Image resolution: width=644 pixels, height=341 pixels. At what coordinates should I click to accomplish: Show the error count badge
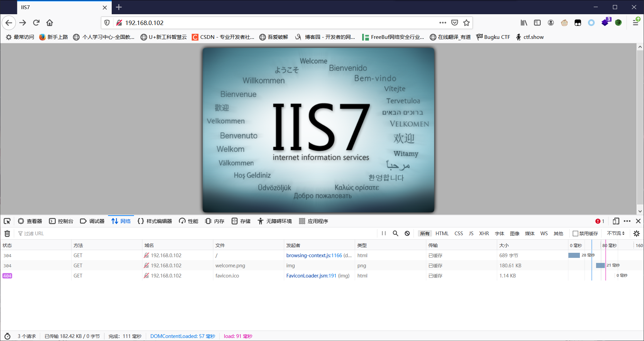click(x=600, y=221)
